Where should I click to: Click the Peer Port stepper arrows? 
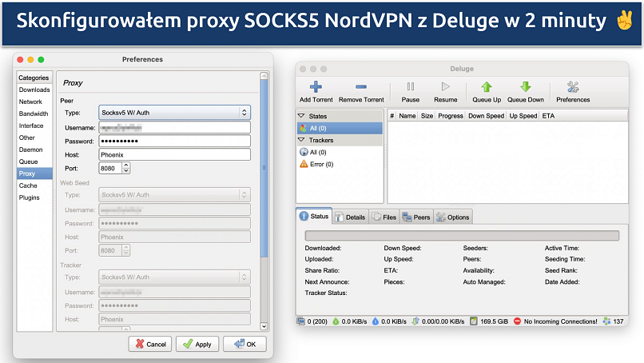tap(126, 169)
